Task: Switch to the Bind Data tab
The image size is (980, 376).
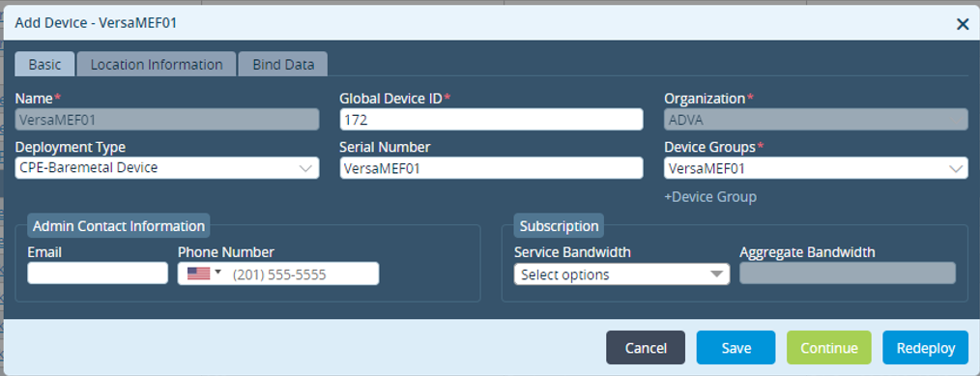Action: coord(283,65)
